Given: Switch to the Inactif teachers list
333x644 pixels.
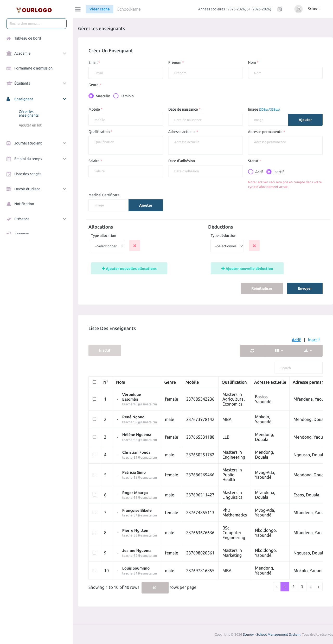Looking at the screenshot, I should [314, 340].
